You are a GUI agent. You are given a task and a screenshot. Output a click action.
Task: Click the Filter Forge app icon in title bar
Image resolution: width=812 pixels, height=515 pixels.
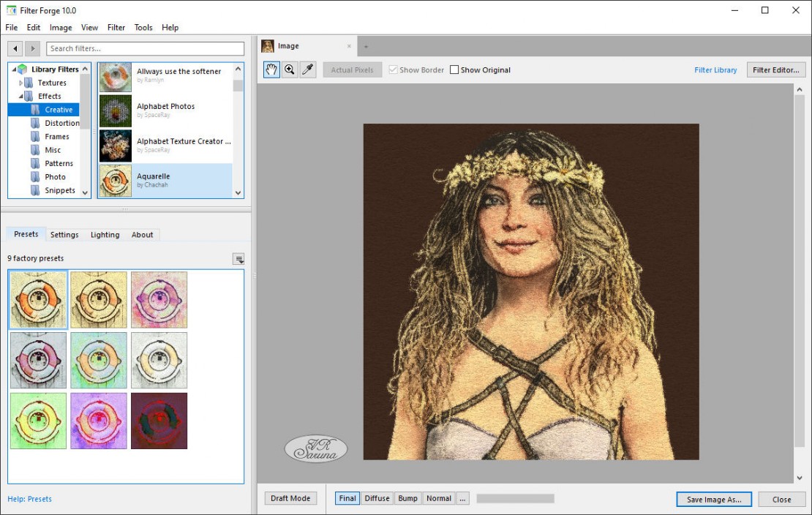pos(12,10)
